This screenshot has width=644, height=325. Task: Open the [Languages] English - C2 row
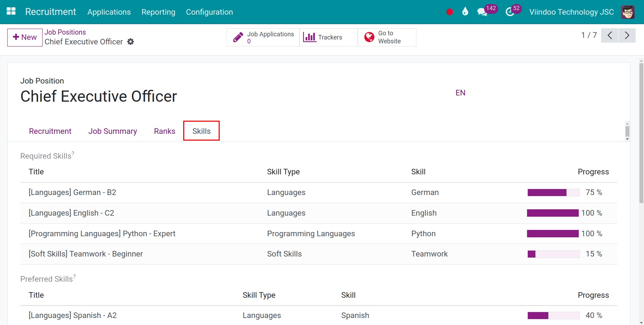(x=319, y=213)
